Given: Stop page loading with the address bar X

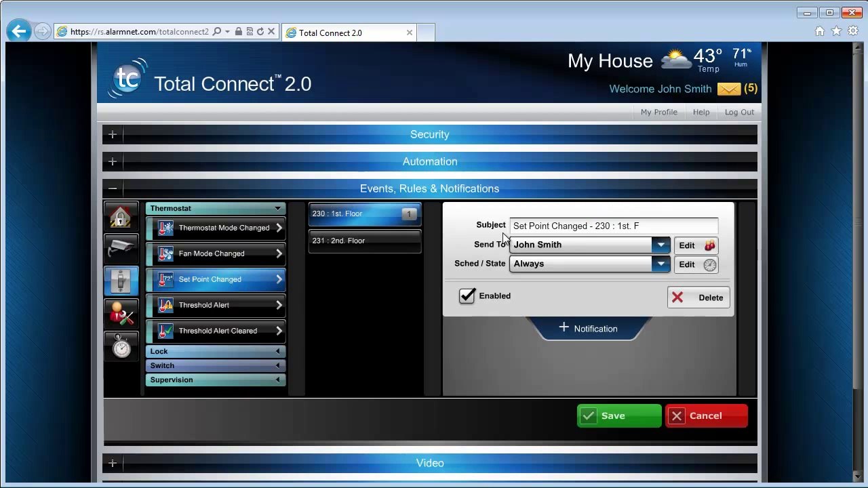Looking at the screenshot, I should pyautogui.click(x=271, y=32).
